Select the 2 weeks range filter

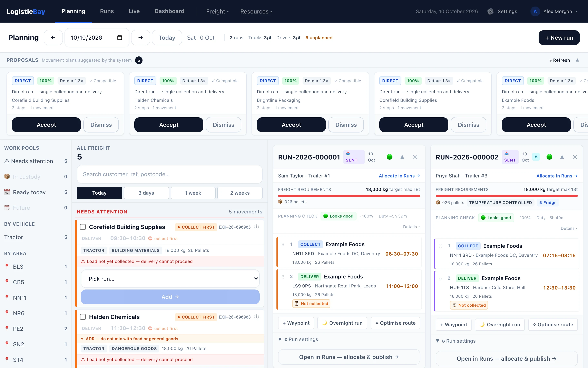click(240, 193)
